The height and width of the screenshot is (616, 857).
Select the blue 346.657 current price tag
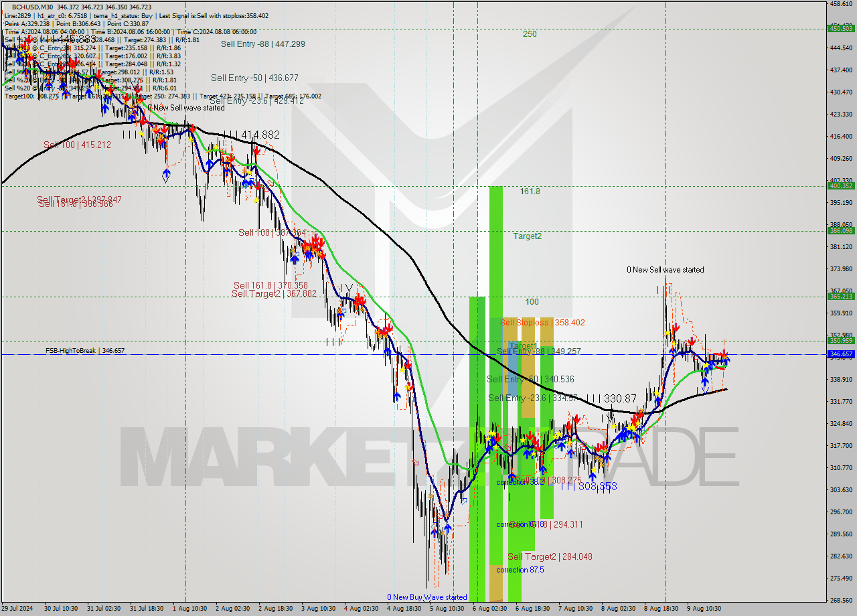click(841, 354)
